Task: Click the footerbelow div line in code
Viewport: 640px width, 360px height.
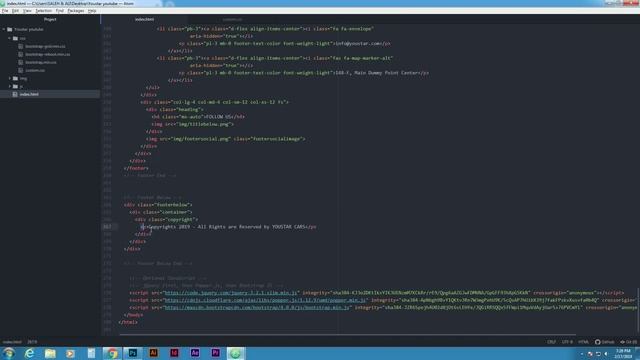Action: [x=158, y=205]
